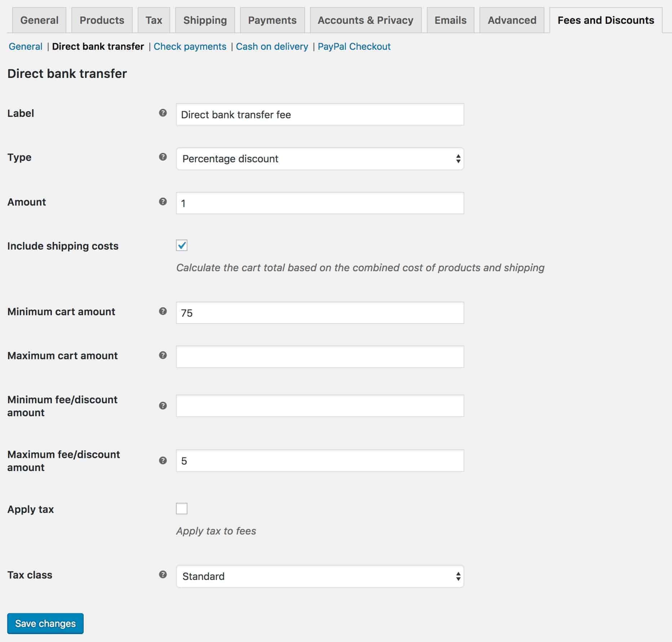Navigate to PayPal Checkout settings
Image resolution: width=672 pixels, height=642 pixels.
click(x=354, y=46)
